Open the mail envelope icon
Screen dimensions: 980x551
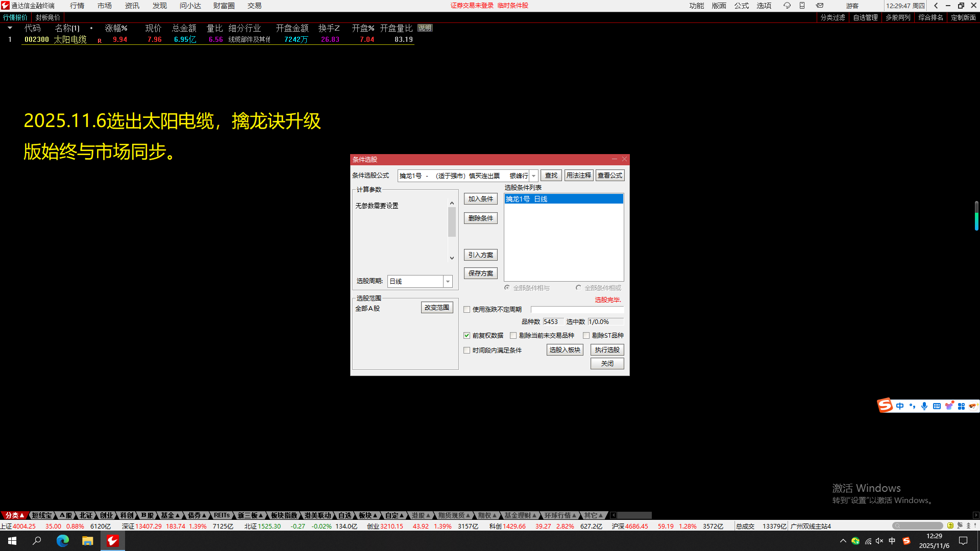coord(819,6)
